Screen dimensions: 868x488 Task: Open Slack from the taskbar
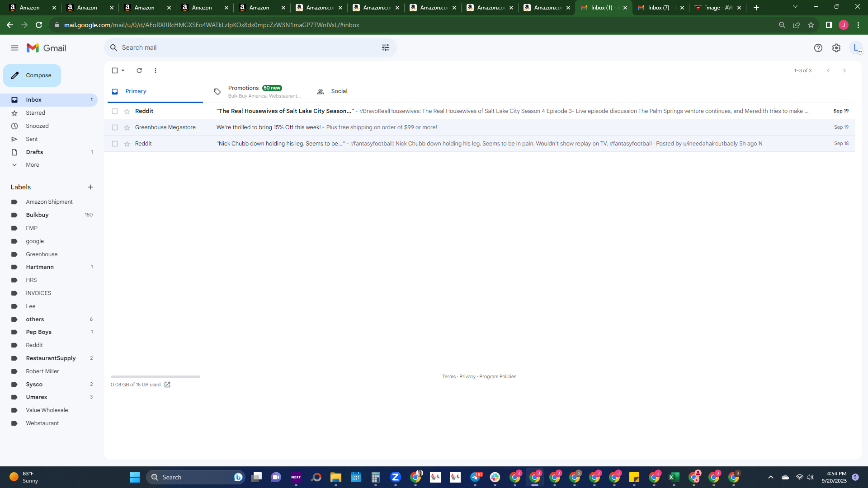(x=495, y=477)
